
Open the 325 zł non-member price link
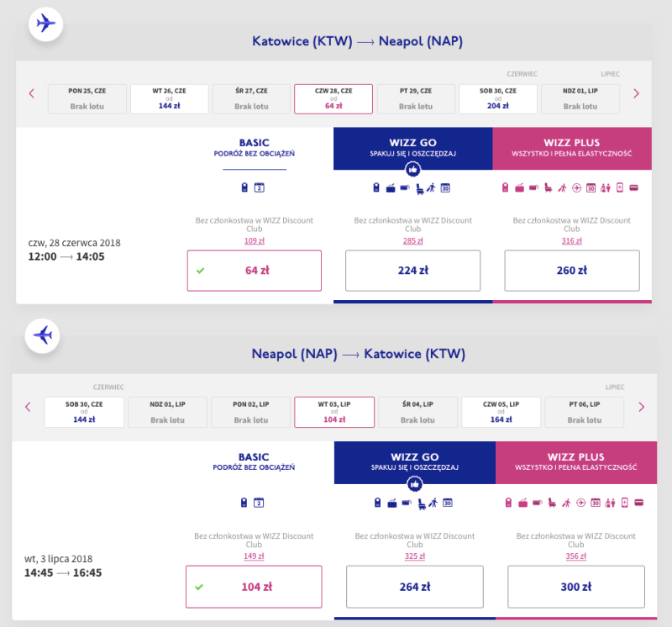(415, 556)
